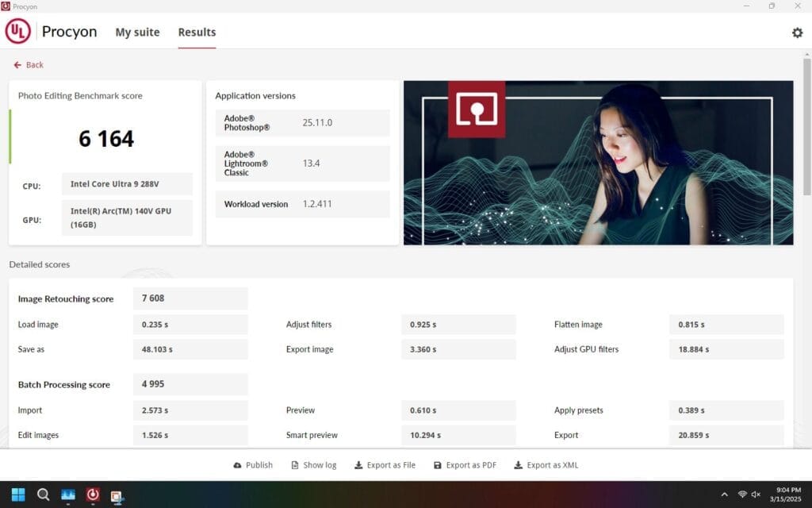This screenshot has height=508, width=812.
Task: Select Preview time 0.610 s
Action: pyautogui.click(x=458, y=410)
